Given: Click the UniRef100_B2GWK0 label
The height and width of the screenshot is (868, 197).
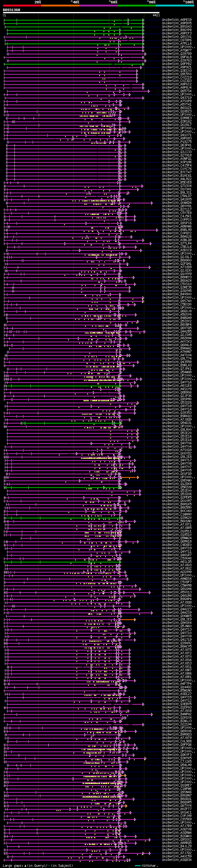Looking at the screenshot, I should pos(177,836).
